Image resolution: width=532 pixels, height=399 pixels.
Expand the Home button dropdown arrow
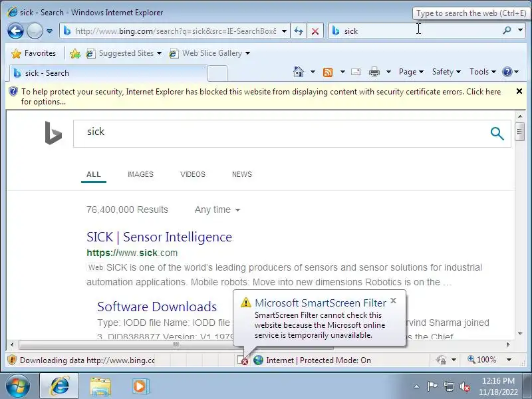click(313, 72)
